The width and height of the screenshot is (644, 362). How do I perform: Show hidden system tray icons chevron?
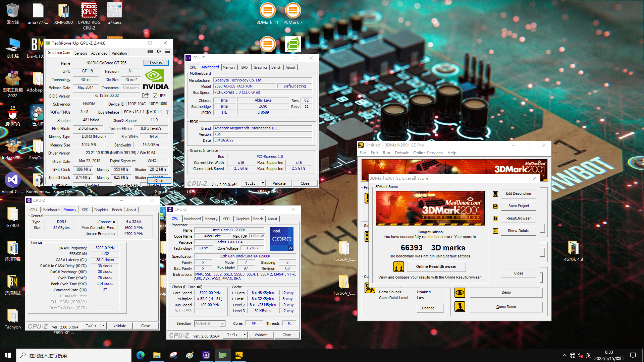(x=564, y=355)
